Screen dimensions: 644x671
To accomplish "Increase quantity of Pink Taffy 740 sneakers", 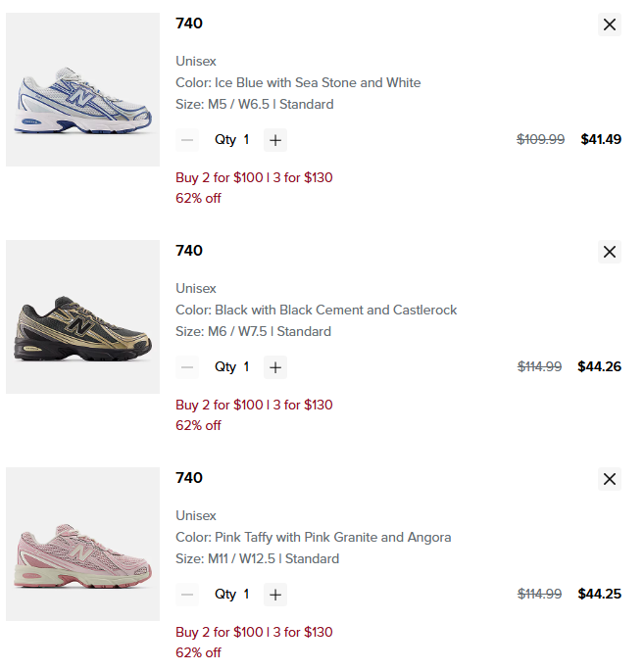I will coord(275,595).
